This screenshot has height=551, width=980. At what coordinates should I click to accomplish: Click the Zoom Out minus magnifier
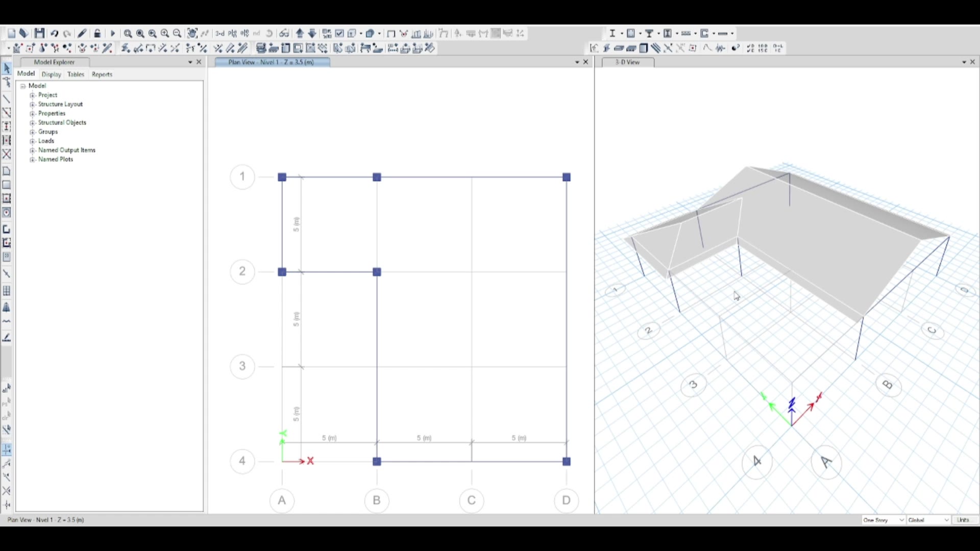point(177,34)
